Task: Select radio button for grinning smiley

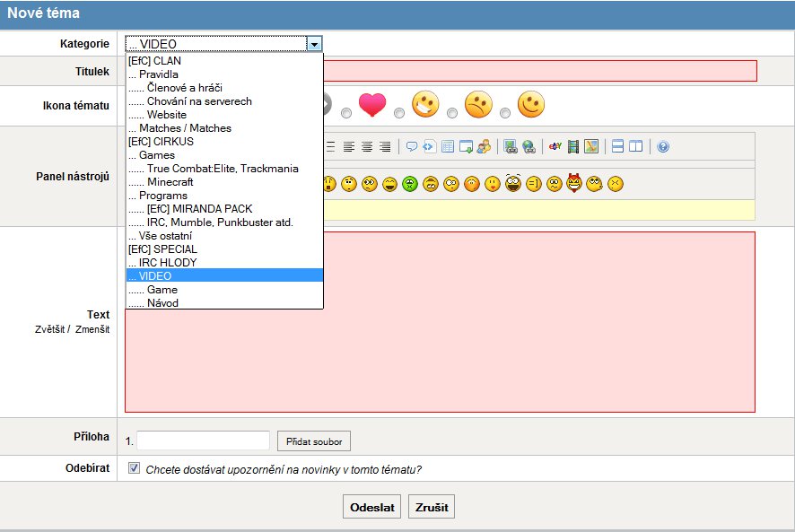Action: click(399, 112)
